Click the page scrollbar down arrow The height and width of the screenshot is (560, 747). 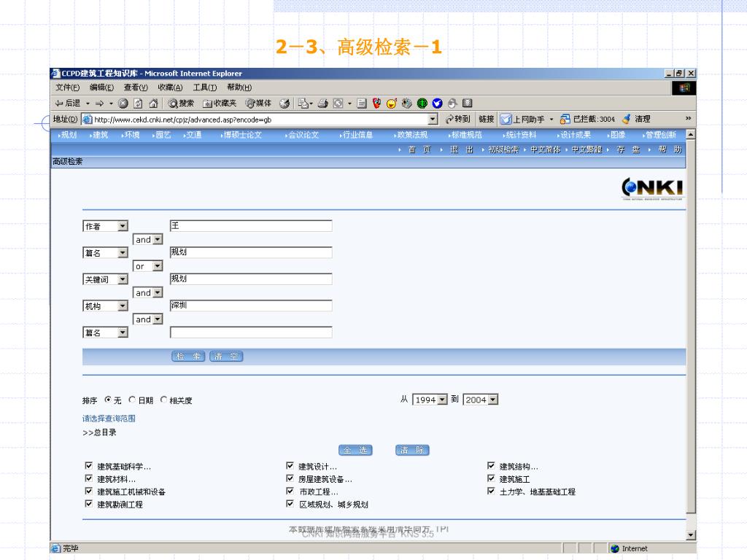click(691, 535)
